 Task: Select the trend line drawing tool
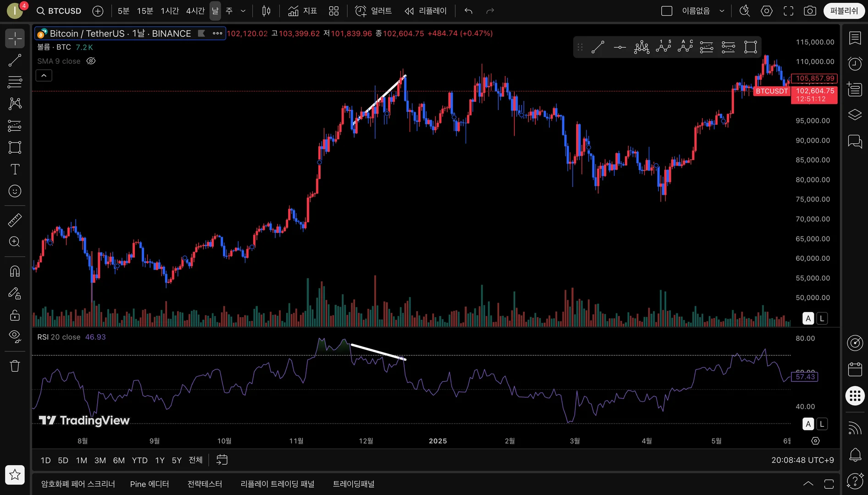(x=15, y=60)
